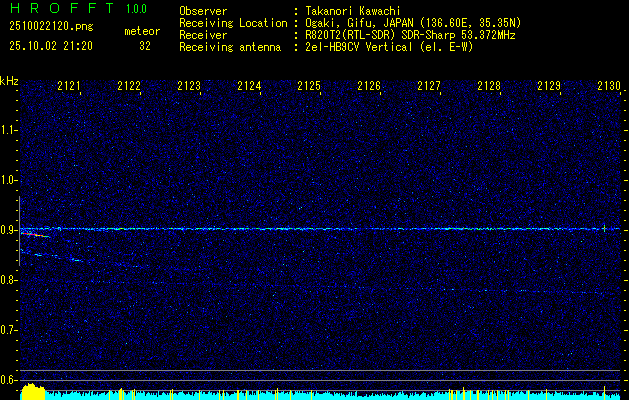Screen dimensions: 629x400
Task: Click the meteor count 32
Action: pyautogui.click(x=145, y=46)
